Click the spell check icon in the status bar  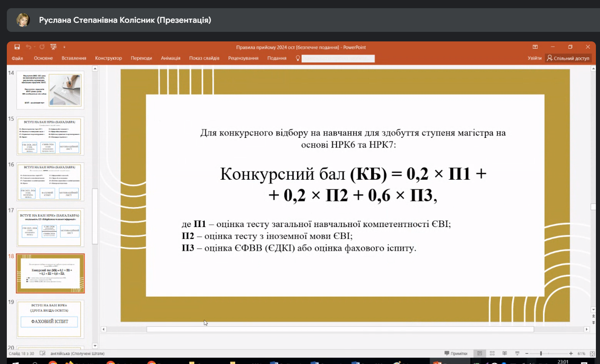point(43,354)
